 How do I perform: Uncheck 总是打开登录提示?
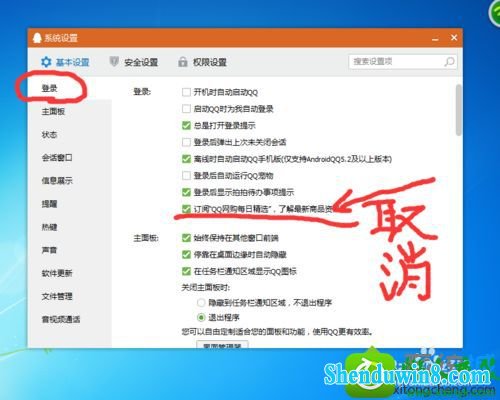[x=186, y=125]
